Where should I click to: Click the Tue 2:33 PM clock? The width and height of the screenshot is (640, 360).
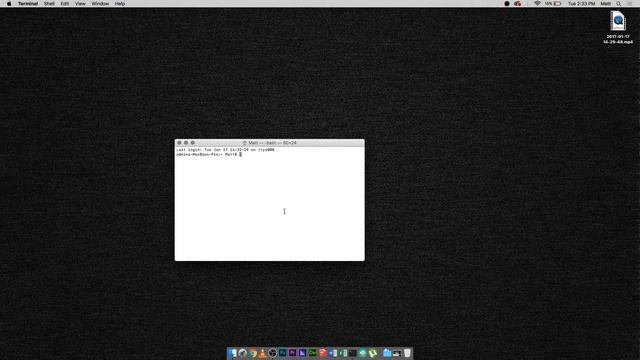pyautogui.click(x=582, y=4)
